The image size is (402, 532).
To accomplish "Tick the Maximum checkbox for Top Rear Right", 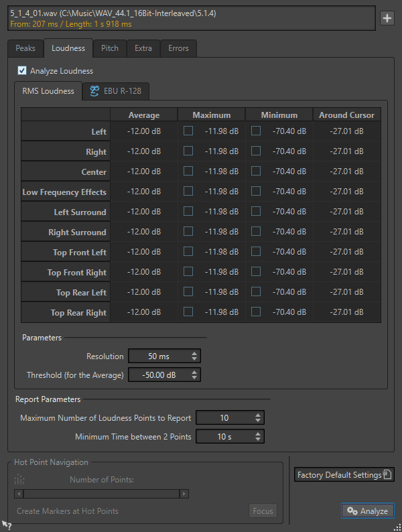I will pos(188,312).
